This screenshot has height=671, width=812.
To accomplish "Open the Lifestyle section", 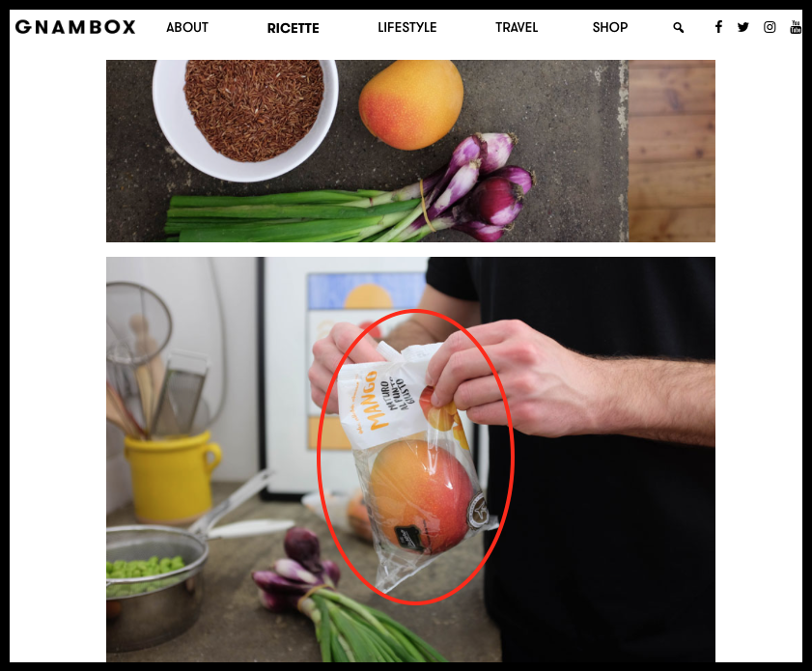I will (x=407, y=27).
